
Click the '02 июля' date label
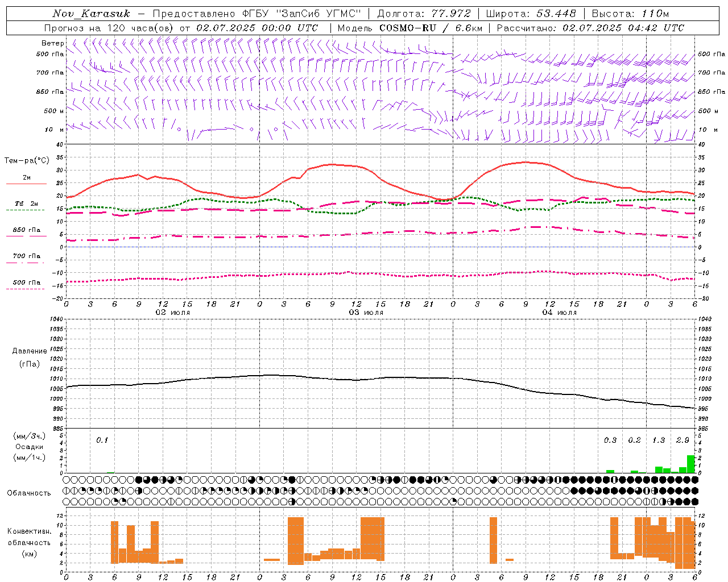tap(173, 313)
